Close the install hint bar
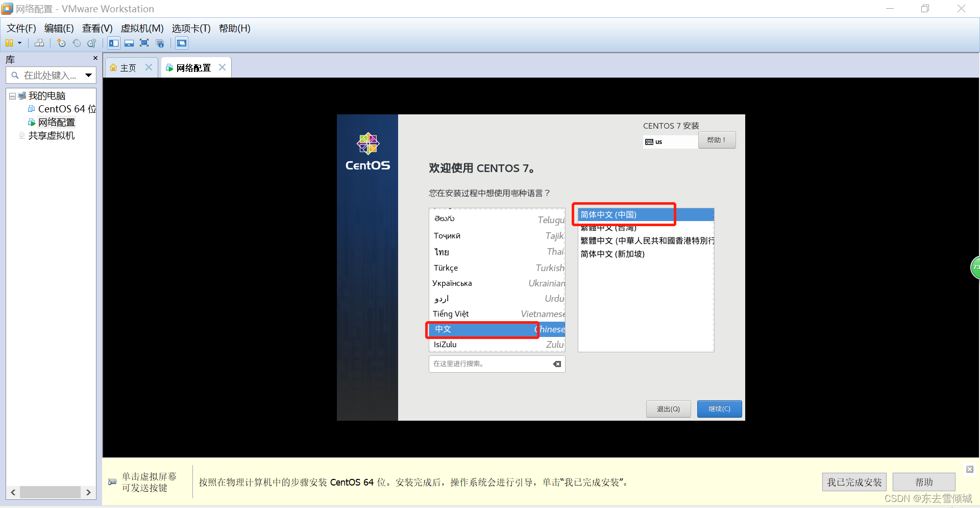The width and height of the screenshot is (980, 508). coord(970,469)
